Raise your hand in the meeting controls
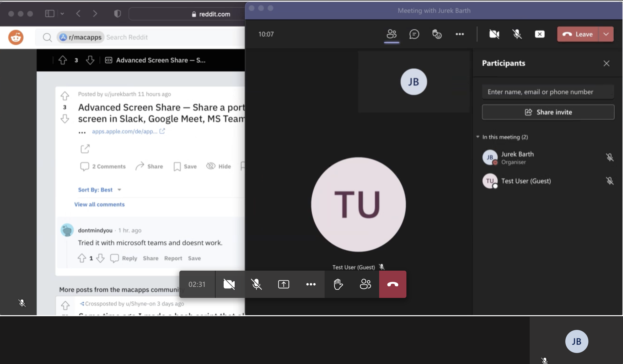The width and height of the screenshot is (623, 364). [338, 284]
